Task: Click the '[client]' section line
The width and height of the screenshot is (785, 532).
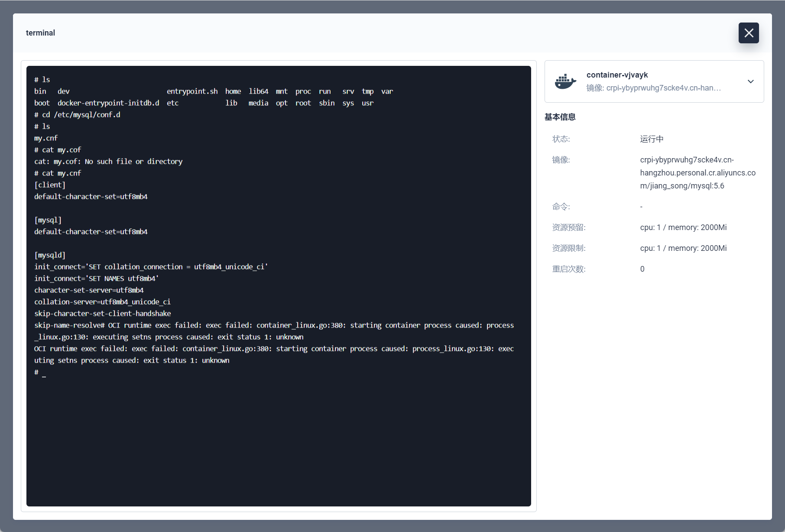Action: (50, 185)
